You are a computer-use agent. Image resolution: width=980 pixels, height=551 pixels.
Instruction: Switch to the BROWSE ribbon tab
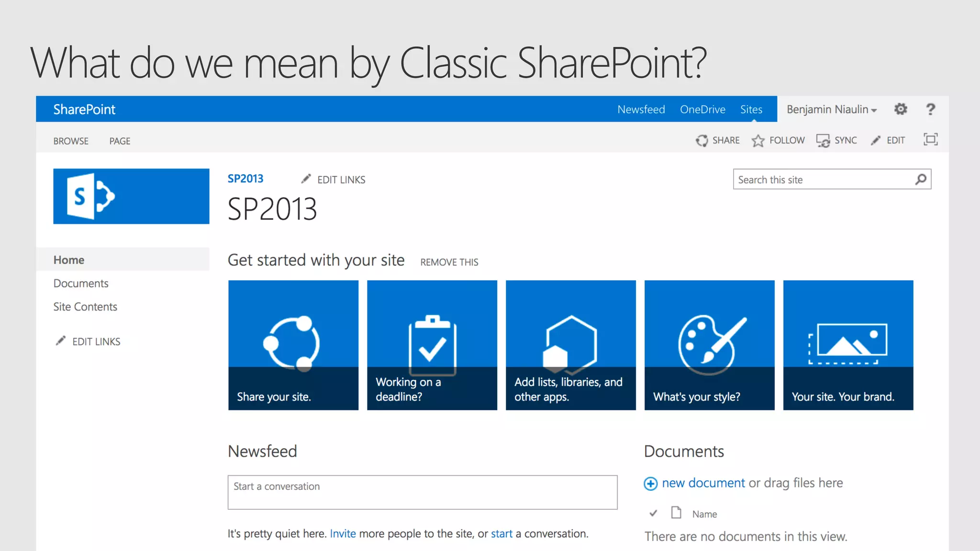coord(71,141)
